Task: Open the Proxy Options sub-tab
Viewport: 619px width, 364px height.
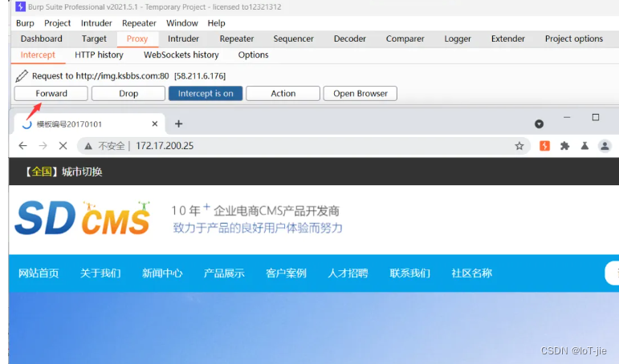Action: click(x=253, y=55)
